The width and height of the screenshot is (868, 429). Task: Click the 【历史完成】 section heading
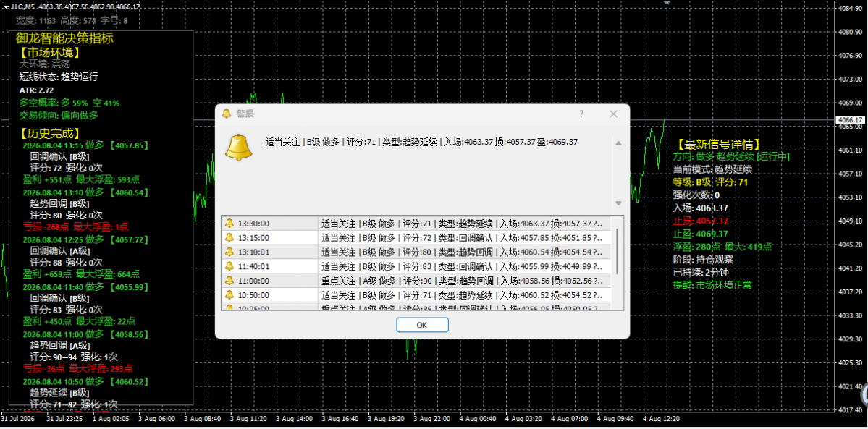(x=49, y=133)
